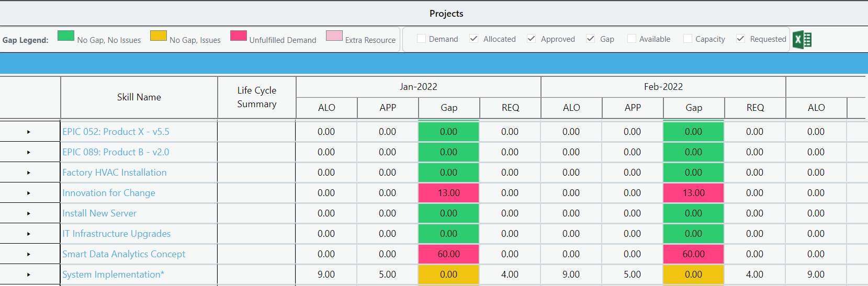The width and height of the screenshot is (868, 286).
Task: Open IT Infrastructure Upgrades project link
Action: [117, 234]
